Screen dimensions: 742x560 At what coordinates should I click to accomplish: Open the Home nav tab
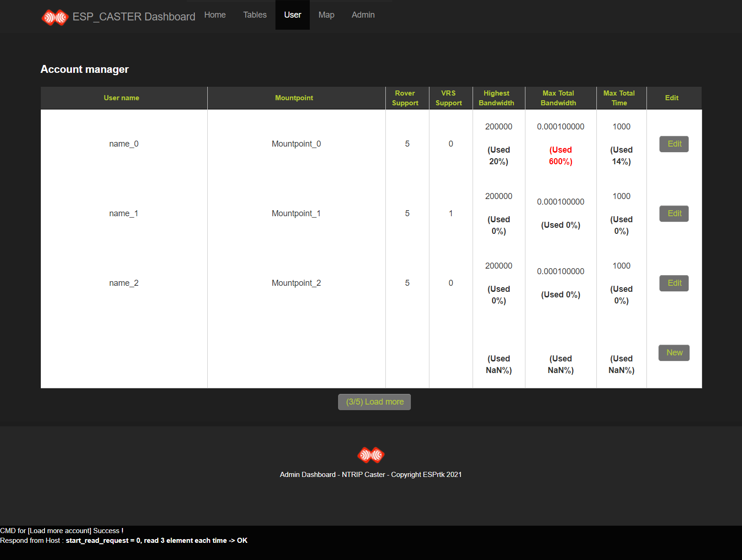tap(215, 15)
